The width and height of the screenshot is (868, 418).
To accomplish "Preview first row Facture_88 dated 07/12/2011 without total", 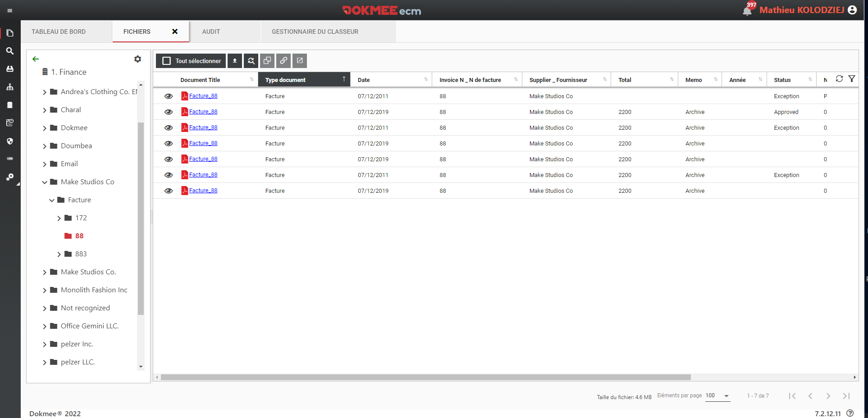I will point(169,96).
